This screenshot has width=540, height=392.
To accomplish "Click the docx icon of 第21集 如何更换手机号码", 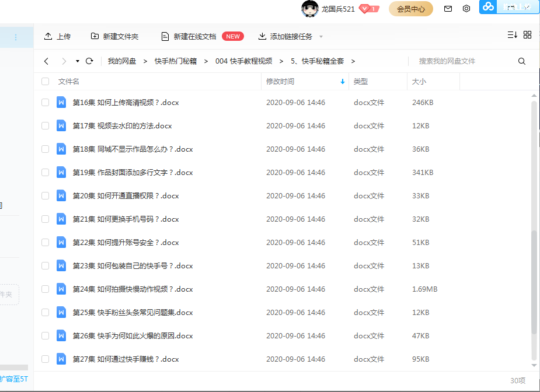I will click(61, 219).
